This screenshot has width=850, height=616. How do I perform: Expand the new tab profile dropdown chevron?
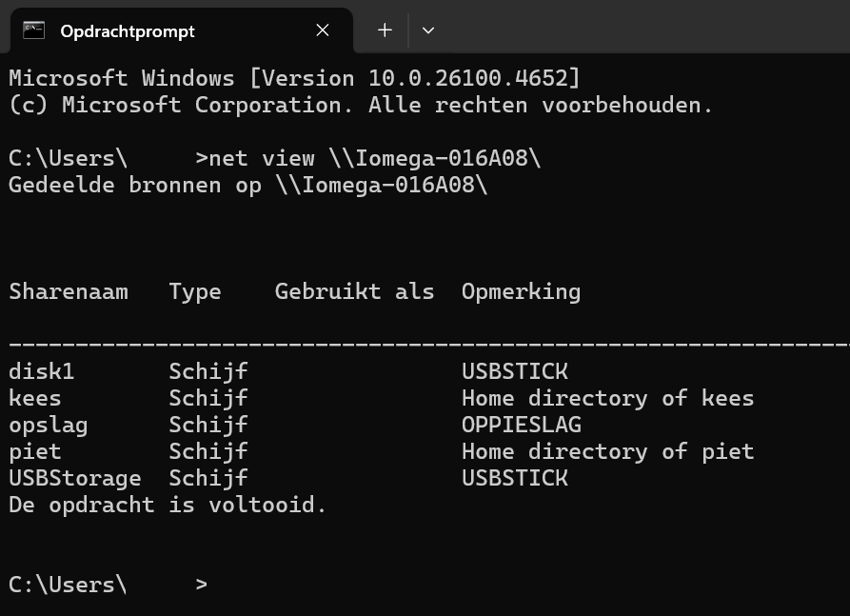(428, 30)
